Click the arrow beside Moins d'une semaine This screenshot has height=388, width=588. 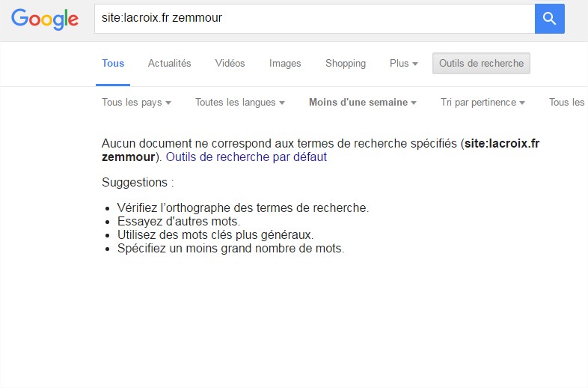tap(414, 103)
